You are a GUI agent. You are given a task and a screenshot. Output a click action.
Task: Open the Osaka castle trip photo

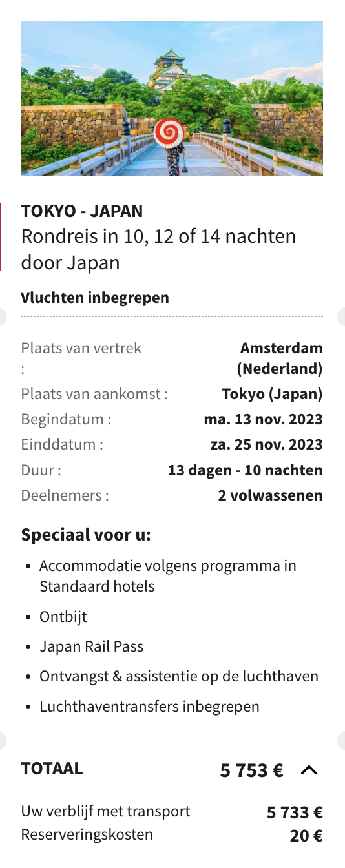click(172, 98)
